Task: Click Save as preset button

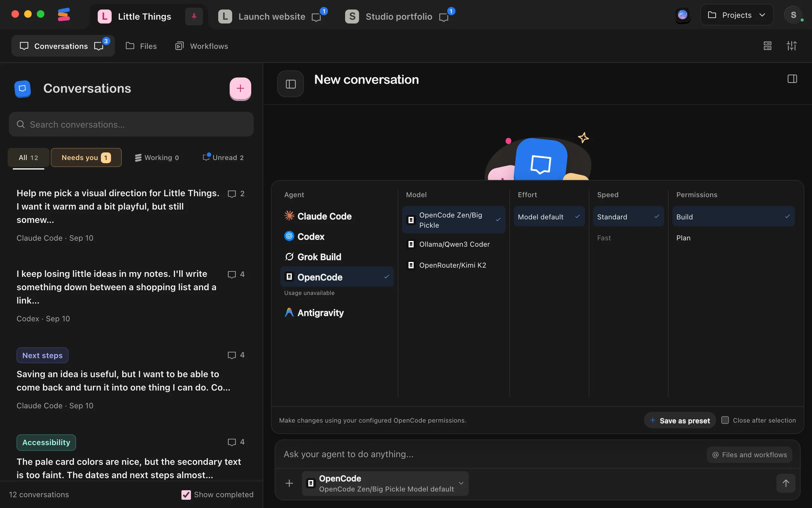Action: (680, 420)
